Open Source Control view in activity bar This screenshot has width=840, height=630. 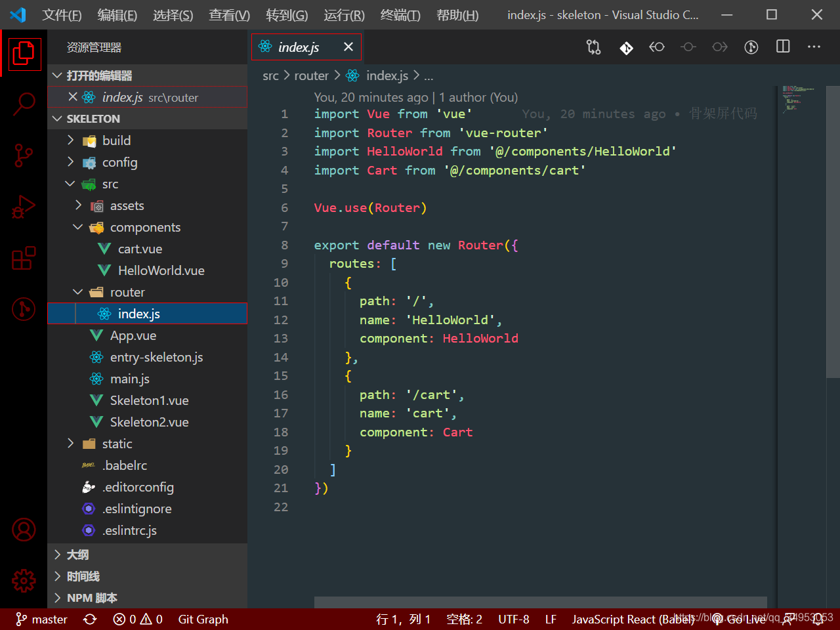24,156
